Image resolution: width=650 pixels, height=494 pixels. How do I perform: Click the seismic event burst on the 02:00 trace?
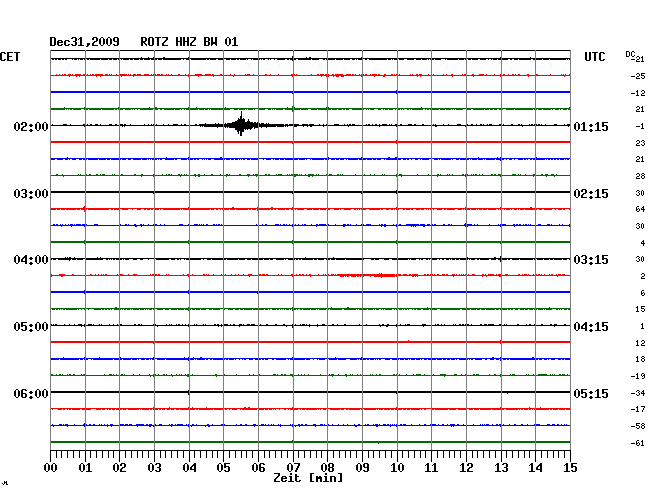coord(241,125)
